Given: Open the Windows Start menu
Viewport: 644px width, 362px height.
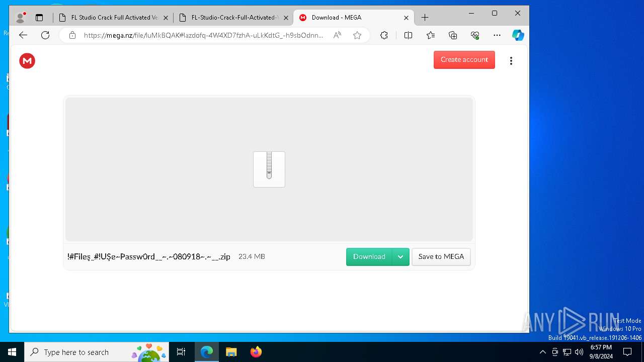Looking at the screenshot, I should [12, 352].
